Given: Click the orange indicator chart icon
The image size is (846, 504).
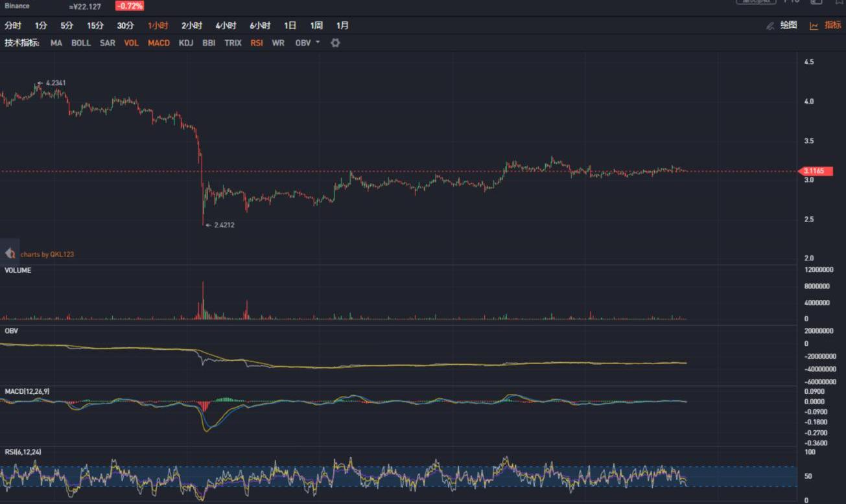Looking at the screenshot, I should [814, 26].
